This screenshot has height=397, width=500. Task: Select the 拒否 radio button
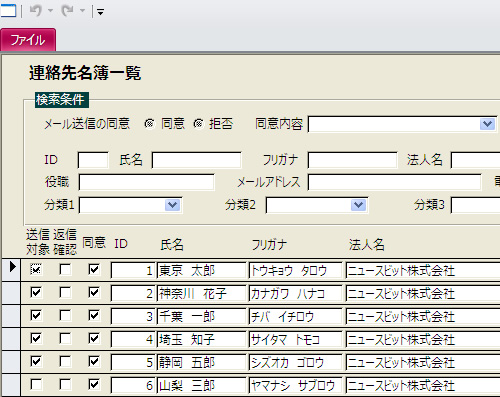pyautogui.click(x=199, y=124)
